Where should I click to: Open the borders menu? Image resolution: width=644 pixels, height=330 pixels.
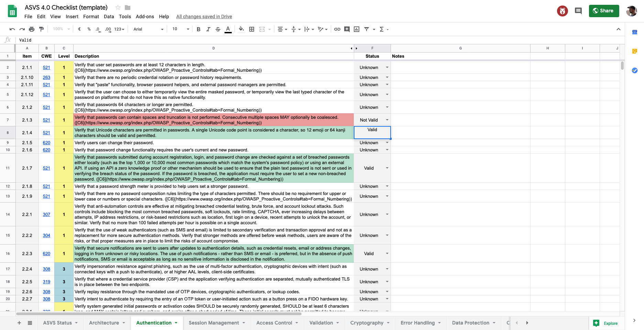[x=252, y=29]
